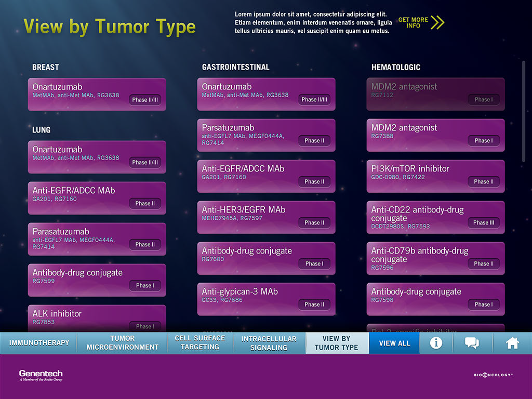Open Intracellular Signaling tab
The height and width of the screenshot is (399, 532).
269,343
